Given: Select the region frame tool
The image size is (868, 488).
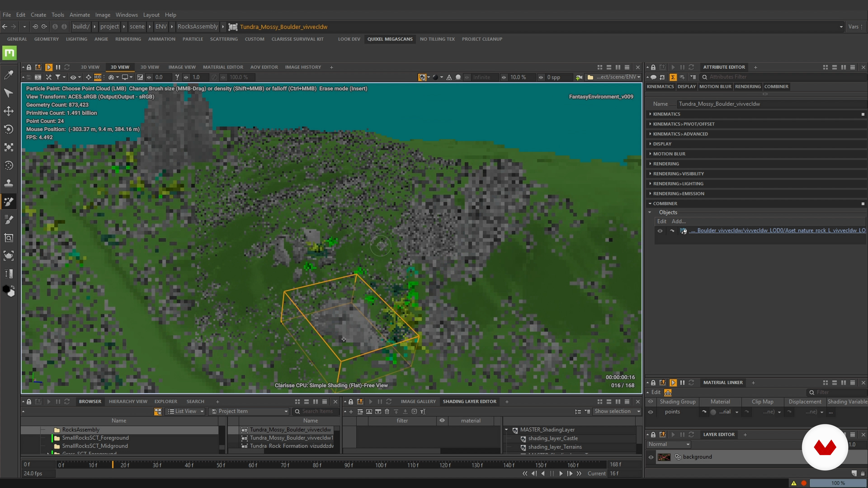Looking at the screenshot, I should click(x=8, y=238).
